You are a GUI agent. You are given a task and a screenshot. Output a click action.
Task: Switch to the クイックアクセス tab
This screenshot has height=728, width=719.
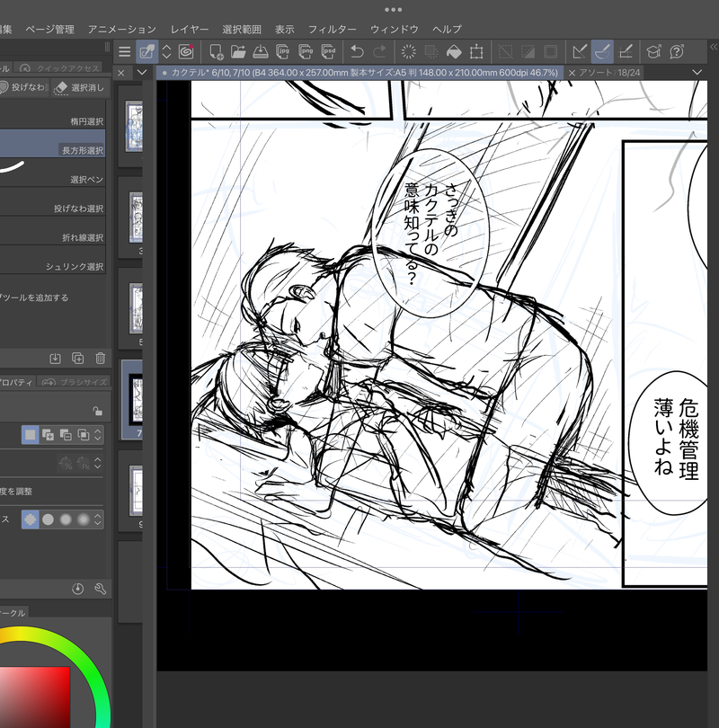[60, 68]
